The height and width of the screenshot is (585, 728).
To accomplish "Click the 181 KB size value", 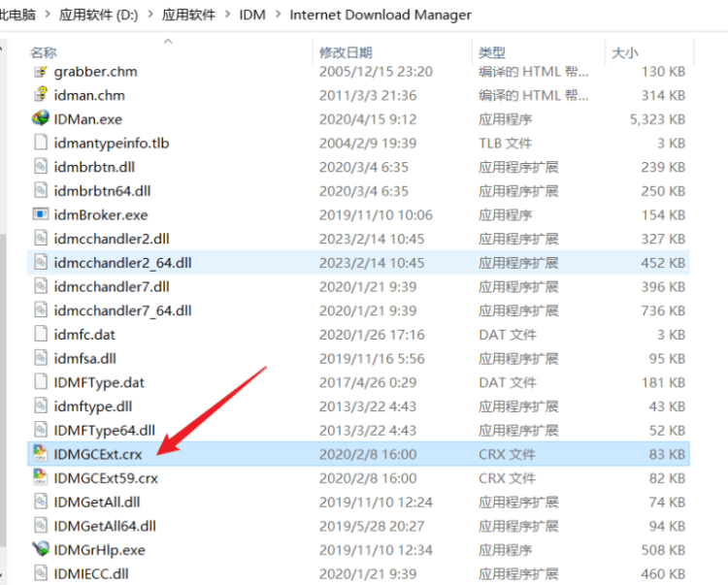I will coord(664,383).
